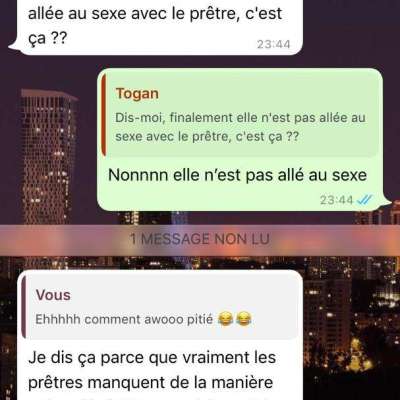Click the Vous sender label
This screenshot has height=400, width=400.
coord(53,295)
